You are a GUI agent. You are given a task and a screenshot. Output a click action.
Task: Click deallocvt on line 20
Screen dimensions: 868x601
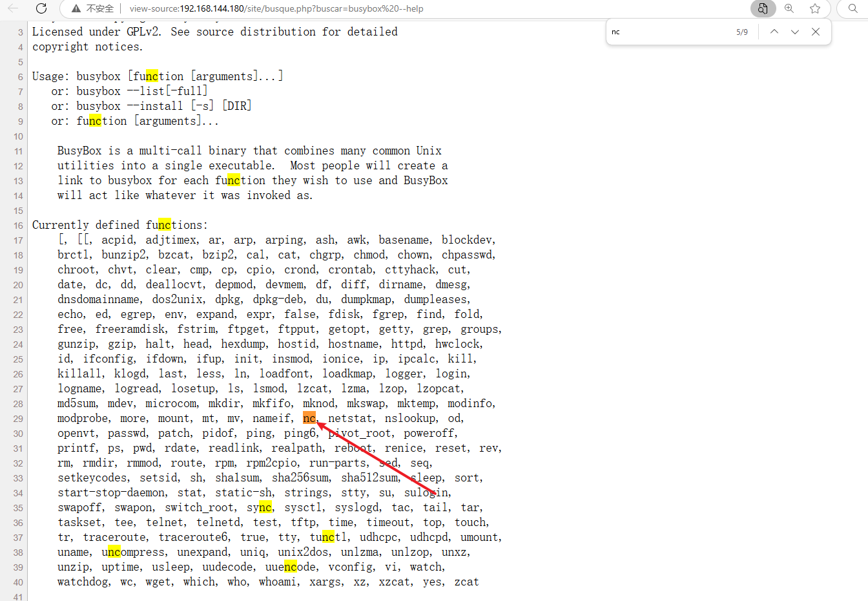(174, 284)
